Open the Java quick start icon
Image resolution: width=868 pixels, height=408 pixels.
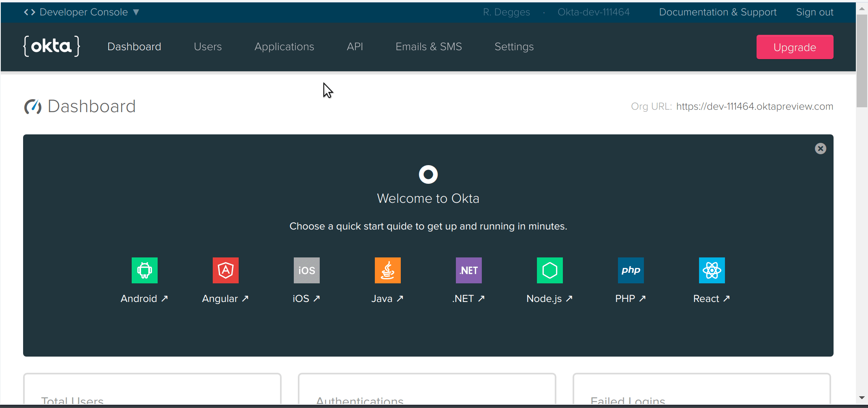tap(387, 270)
